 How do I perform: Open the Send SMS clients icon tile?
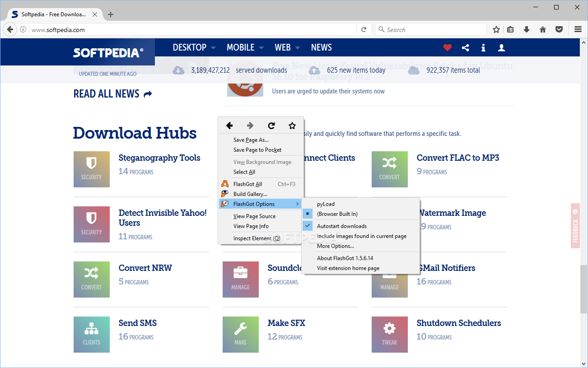click(92, 335)
